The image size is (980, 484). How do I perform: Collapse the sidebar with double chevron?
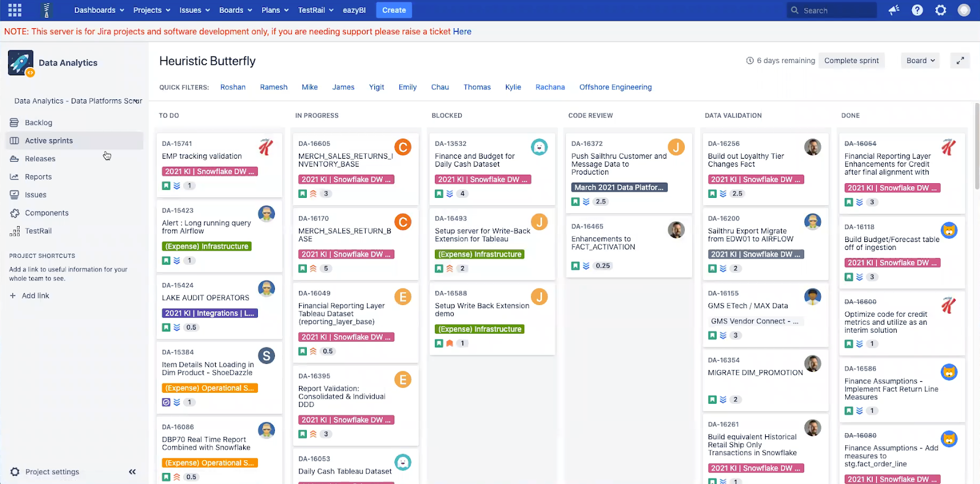[132, 472]
